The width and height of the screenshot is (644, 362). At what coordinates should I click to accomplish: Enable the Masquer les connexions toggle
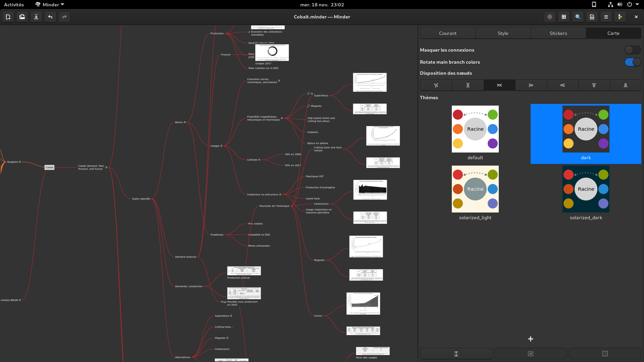[633, 50]
